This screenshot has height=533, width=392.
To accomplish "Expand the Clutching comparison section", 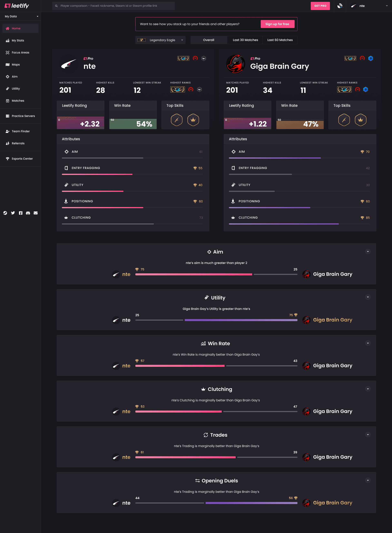I will 368,389.
